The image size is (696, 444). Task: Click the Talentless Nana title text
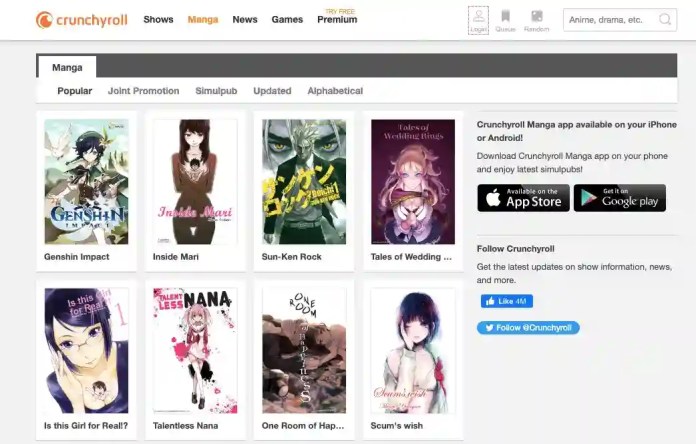(x=185, y=425)
